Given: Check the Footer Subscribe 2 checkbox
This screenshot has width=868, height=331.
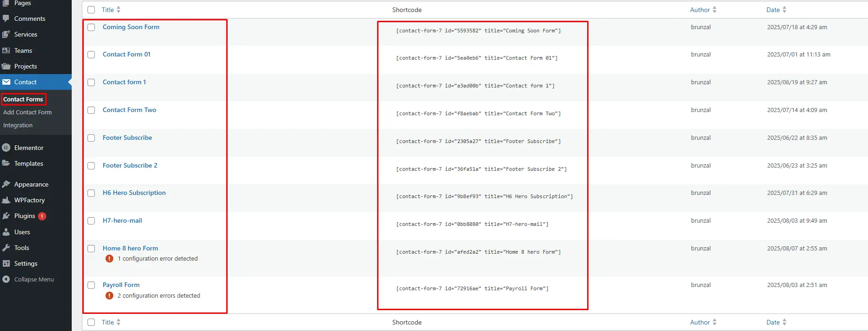Looking at the screenshot, I should coord(91,166).
